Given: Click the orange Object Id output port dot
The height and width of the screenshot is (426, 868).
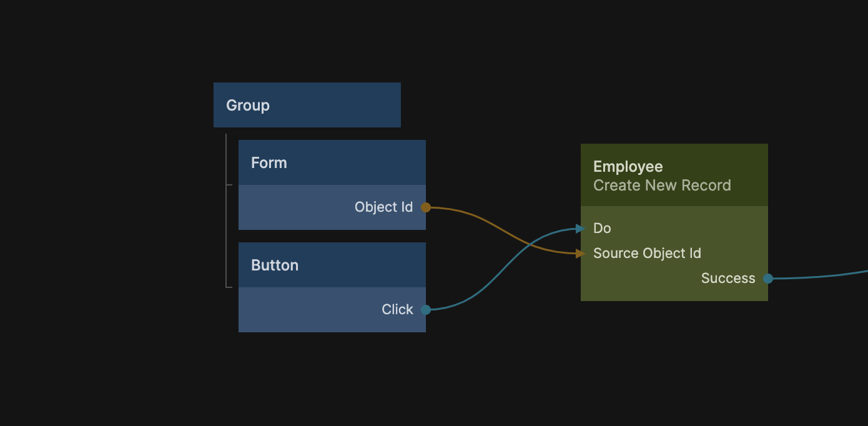Looking at the screenshot, I should (425, 207).
